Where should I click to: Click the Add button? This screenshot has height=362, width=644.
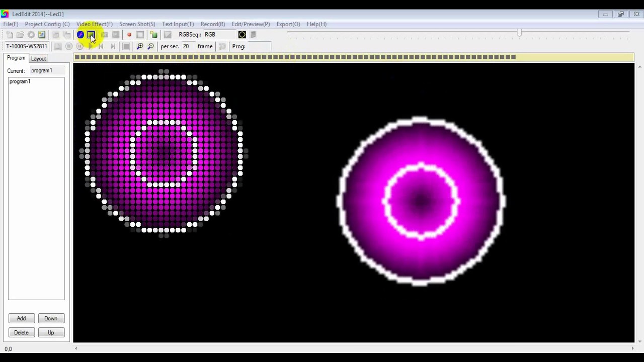click(21, 318)
